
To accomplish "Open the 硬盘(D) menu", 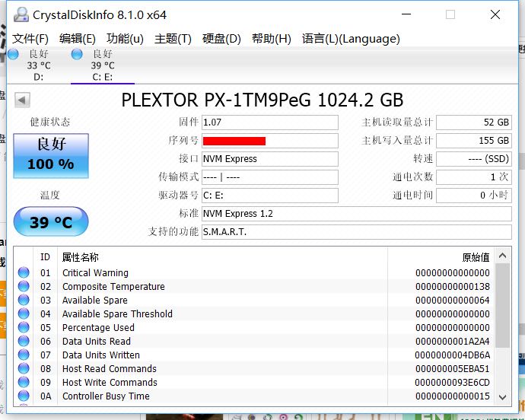I will [x=221, y=39].
